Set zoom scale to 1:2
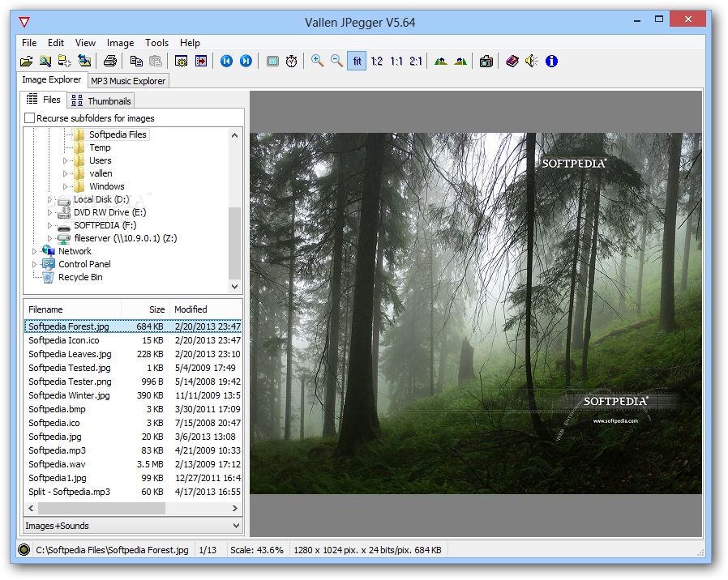 tap(376, 62)
